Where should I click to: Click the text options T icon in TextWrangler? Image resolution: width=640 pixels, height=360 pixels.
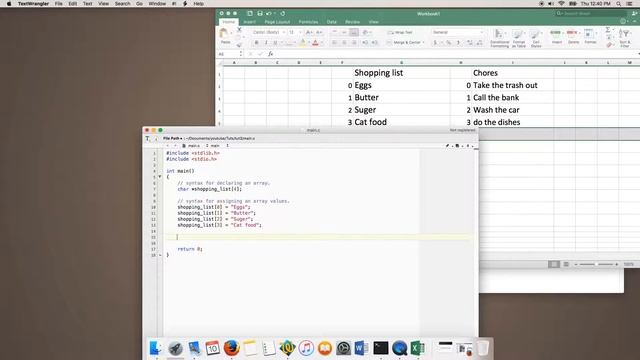coord(147,139)
